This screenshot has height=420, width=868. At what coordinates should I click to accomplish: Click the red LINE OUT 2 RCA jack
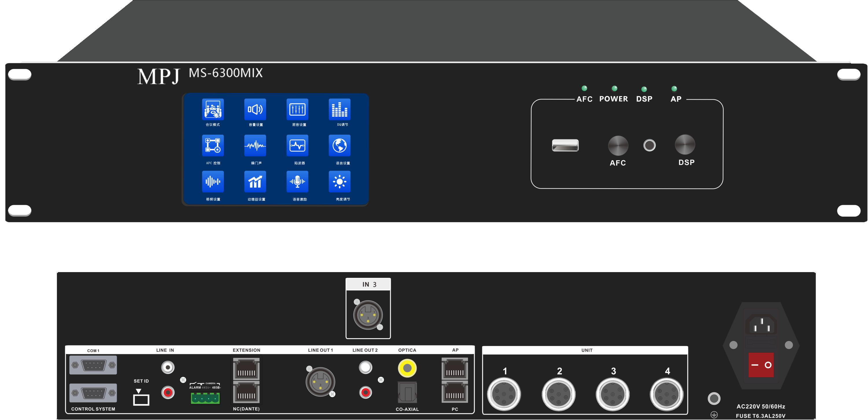point(365,392)
